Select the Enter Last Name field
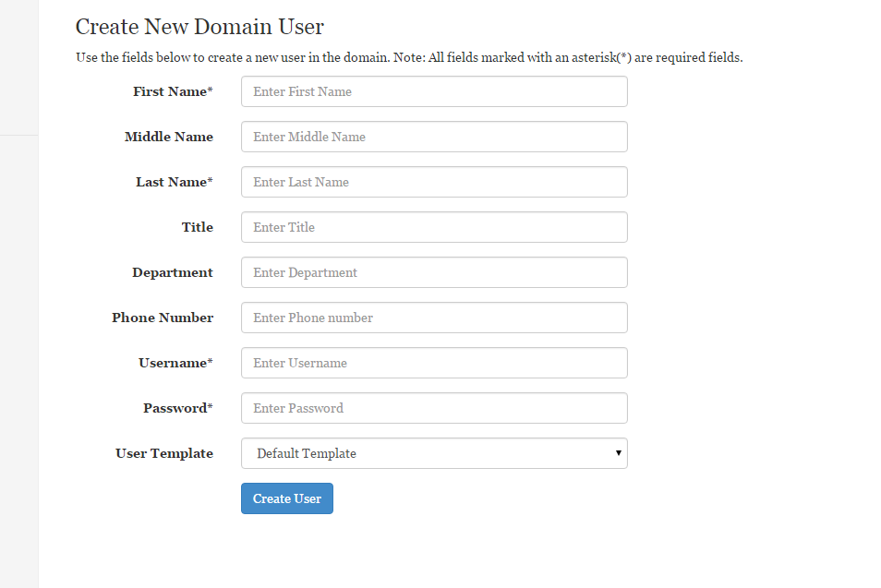Screen dimensions: 881x588 (434, 182)
